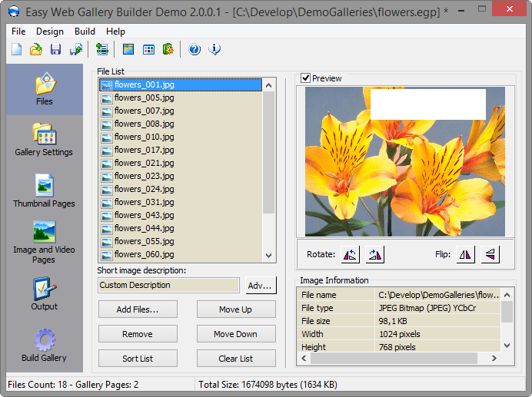
Task: Click the Move Down button
Action: (x=236, y=334)
